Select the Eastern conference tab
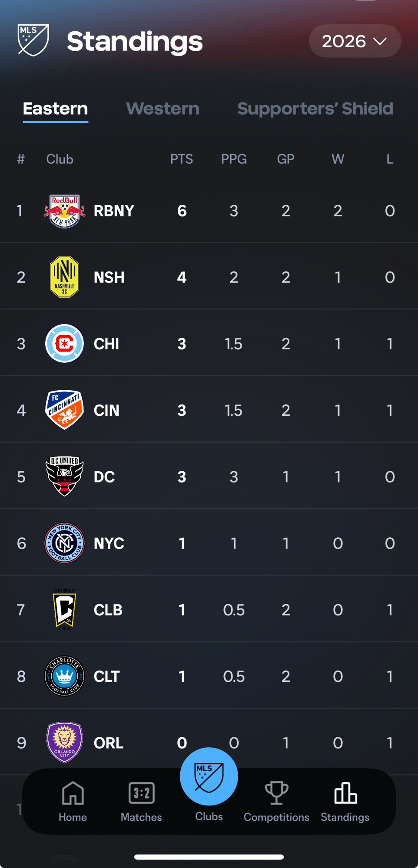Screen dimensions: 418x868 (x=55, y=108)
